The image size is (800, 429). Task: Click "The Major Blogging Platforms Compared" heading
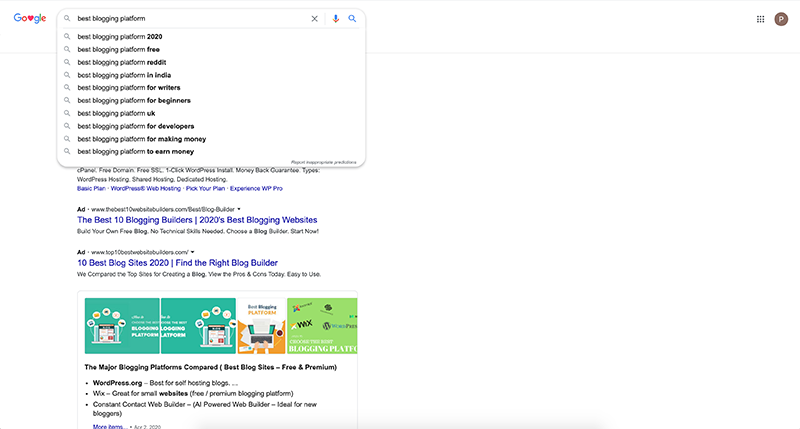[x=210, y=367]
